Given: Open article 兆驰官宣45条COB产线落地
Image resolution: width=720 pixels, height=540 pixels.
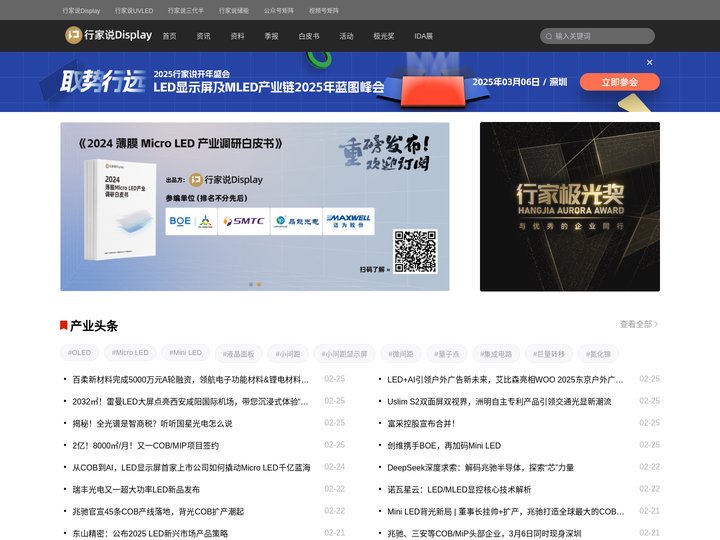Looking at the screenshot, I should tap(158, 512).
